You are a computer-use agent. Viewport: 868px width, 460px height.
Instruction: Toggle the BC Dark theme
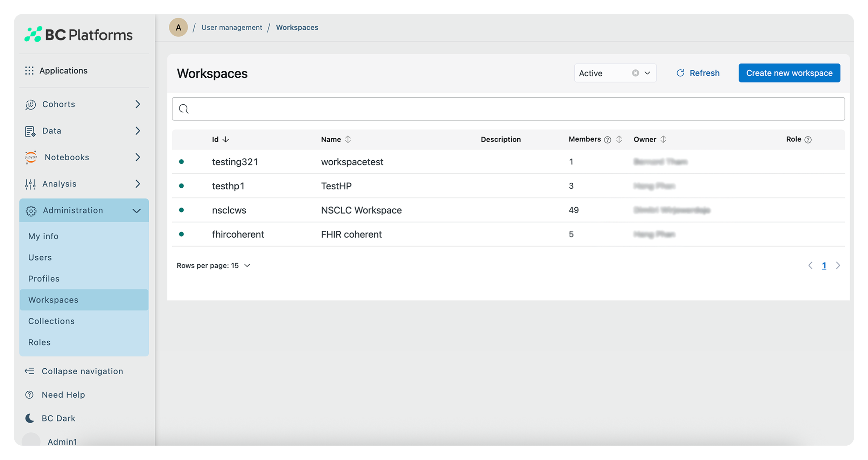[x=58, y=418]
